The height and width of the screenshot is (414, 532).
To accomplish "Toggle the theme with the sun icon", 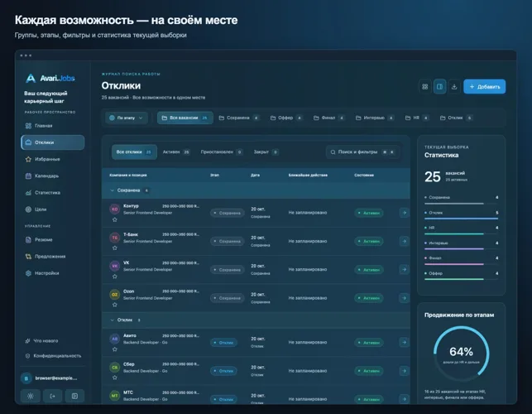I will 31,396.
